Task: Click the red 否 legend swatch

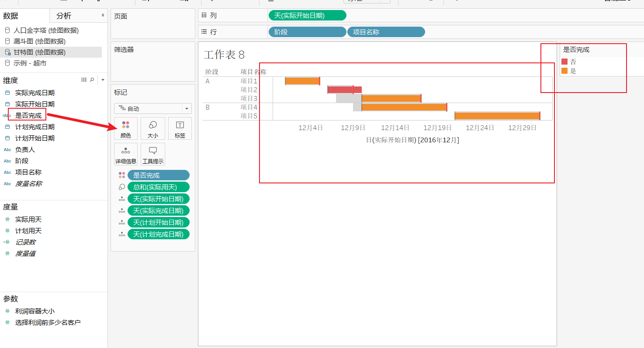Action: (564, 62)
